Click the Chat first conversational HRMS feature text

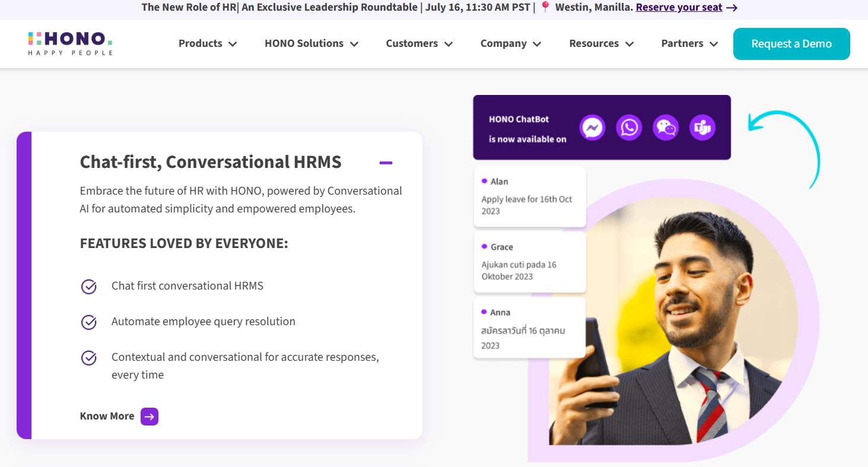187,286
